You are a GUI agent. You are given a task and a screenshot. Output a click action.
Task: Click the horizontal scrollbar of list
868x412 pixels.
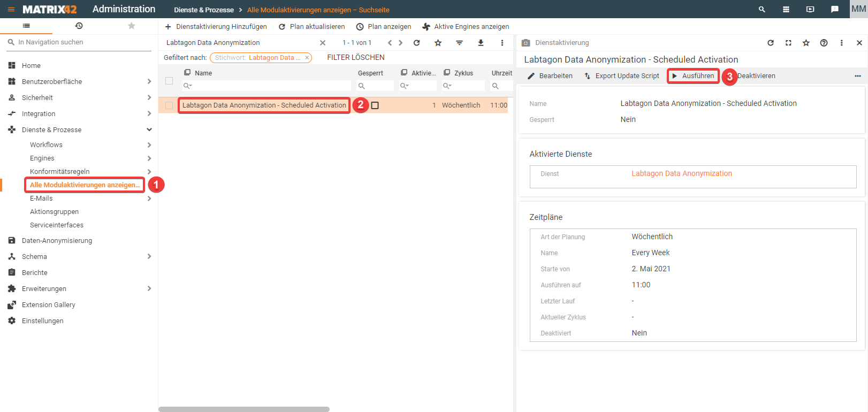(x=244, y=409)
